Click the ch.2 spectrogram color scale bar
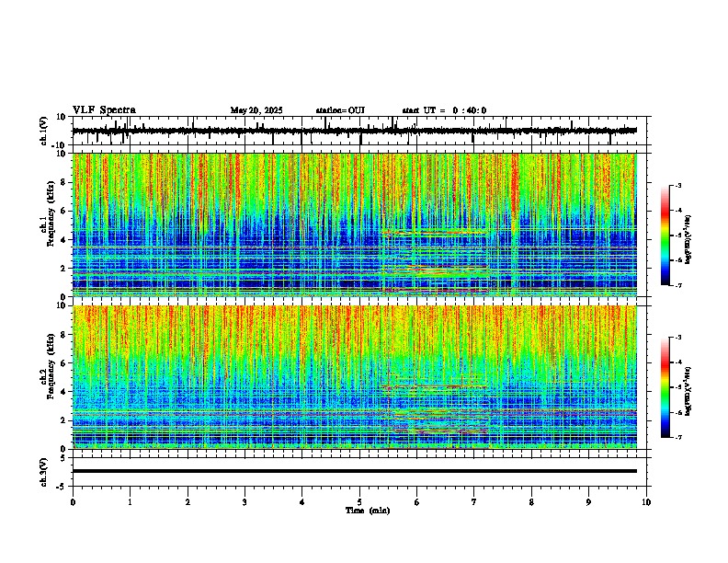728x563 pixels. 665,387
